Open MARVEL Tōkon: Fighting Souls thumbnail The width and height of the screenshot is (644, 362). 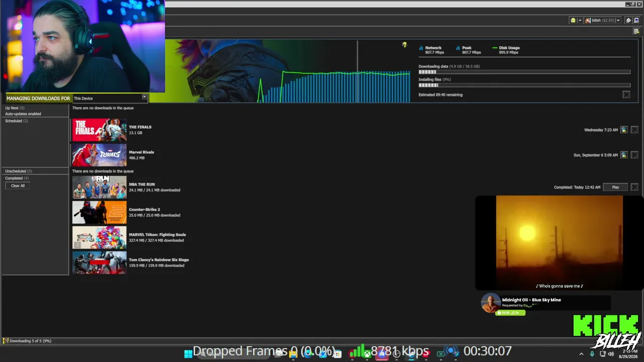click(x=100, y=237)
